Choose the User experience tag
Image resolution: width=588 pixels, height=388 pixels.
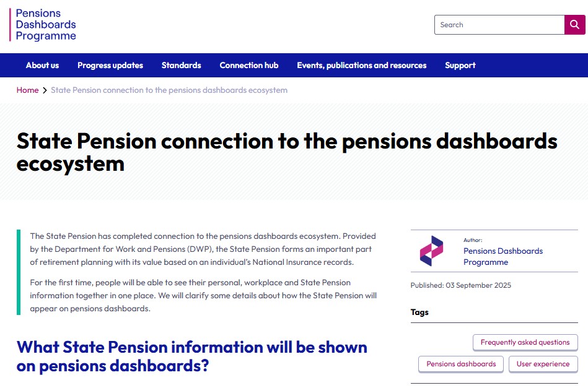[543, 364]
